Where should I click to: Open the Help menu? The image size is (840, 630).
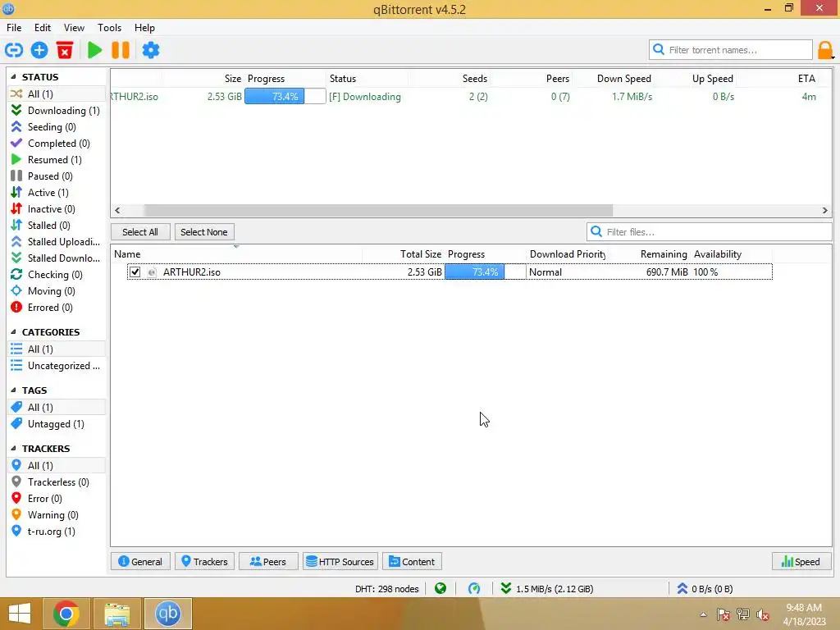point(144,28)
